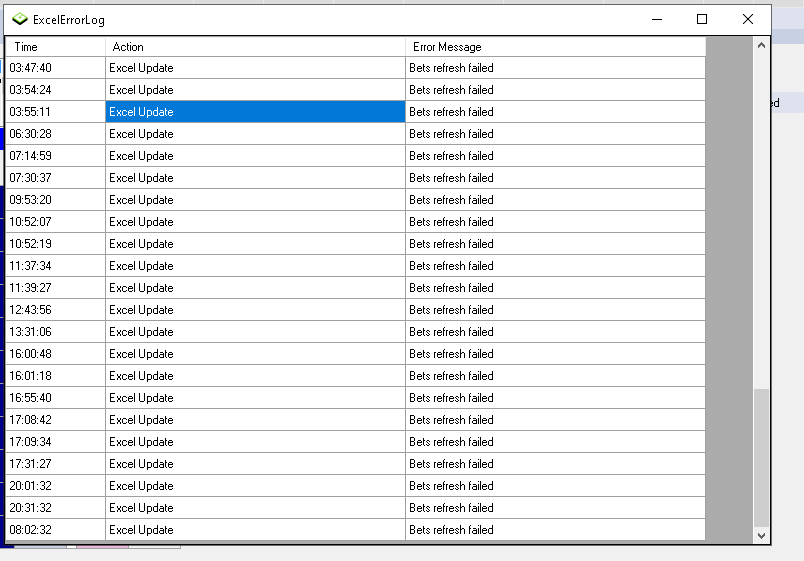Click Bets refresh failed in 03:55:11 row

[x=555, y=112]
